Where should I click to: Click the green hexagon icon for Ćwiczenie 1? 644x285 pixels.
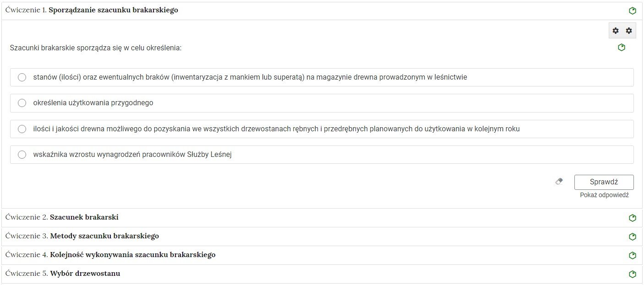pyautogui.click(x=633, y=11)
